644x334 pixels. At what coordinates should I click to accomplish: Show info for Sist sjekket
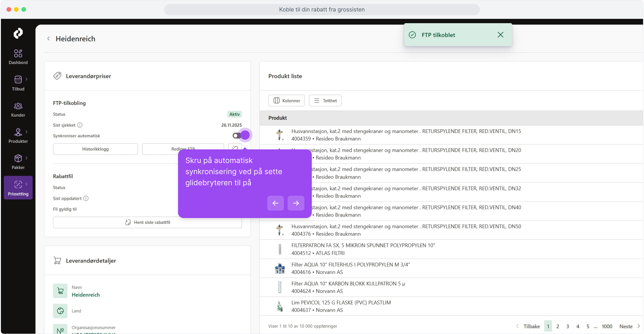click(80, 125)
